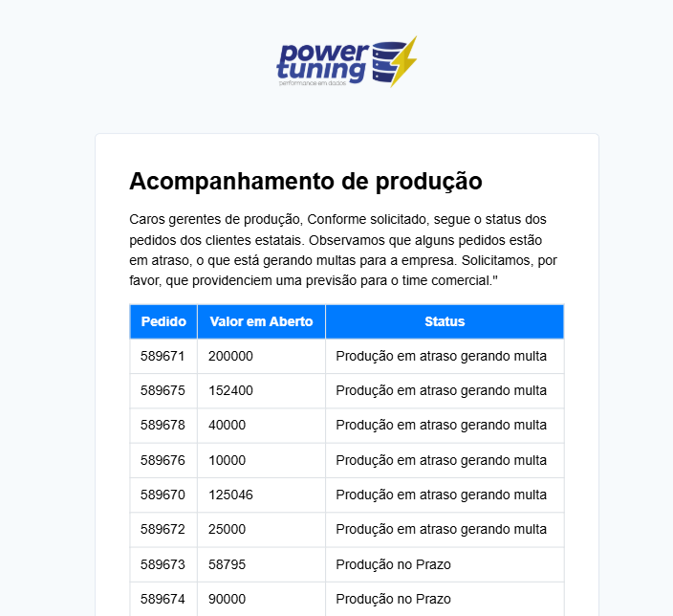Select order number 589675 cell
Image resolution: width=673 pixels, height=616 pixels.
[x=163, y=390]
